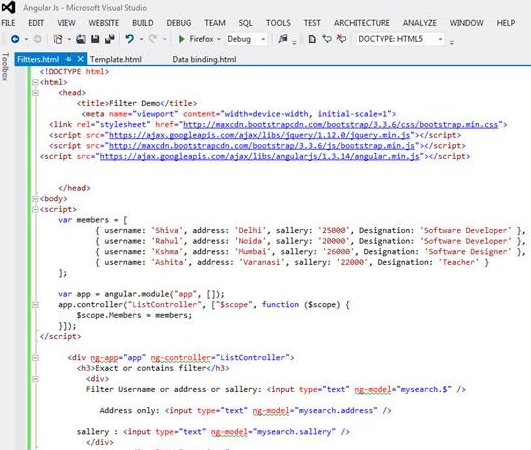The image size is (531, 450).
Task: Open the SQL menu
Action: (x=245, y=23)
